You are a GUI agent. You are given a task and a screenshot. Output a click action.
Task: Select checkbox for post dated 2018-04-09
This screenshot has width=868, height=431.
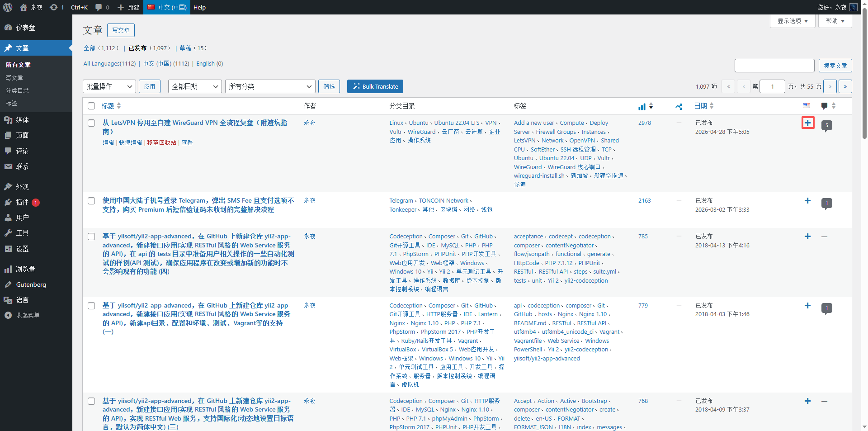coord(91,401)
